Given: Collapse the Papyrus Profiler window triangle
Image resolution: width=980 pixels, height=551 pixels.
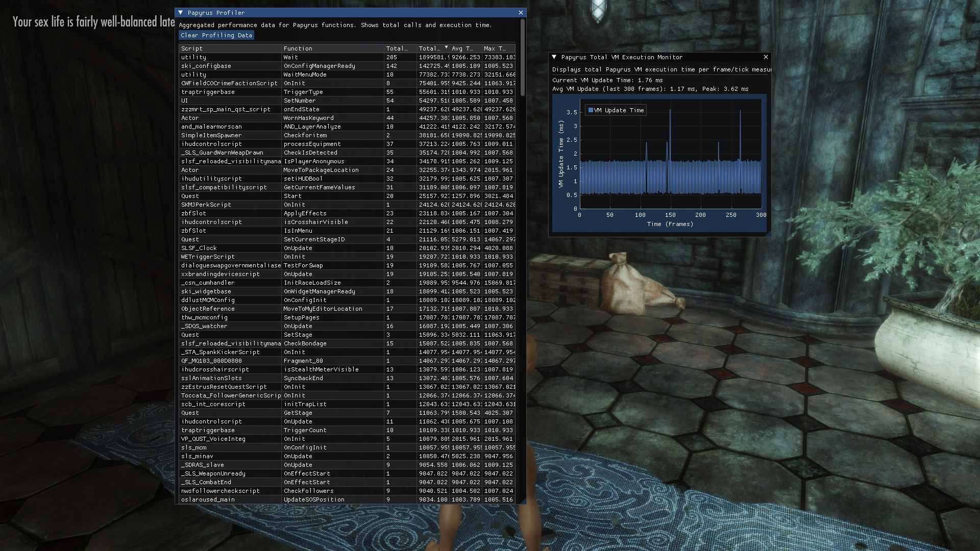Looking at the screenshot, I should (x=180, y=13).
